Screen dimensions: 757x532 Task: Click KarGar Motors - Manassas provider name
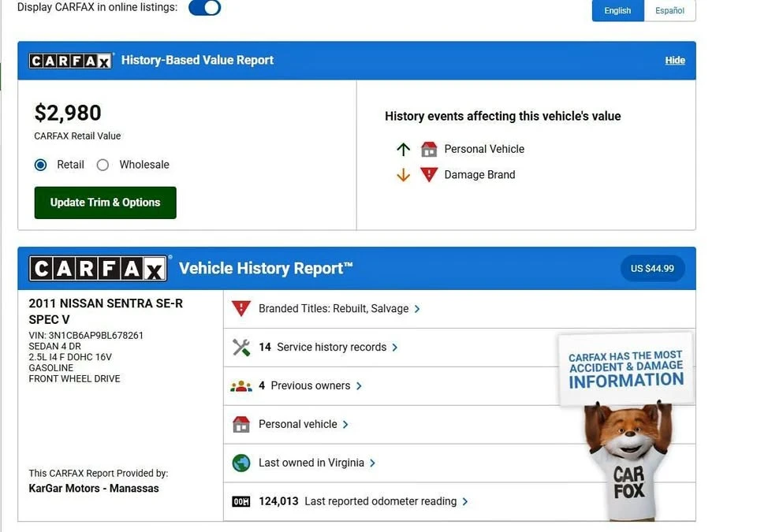(x=94, y=489)
